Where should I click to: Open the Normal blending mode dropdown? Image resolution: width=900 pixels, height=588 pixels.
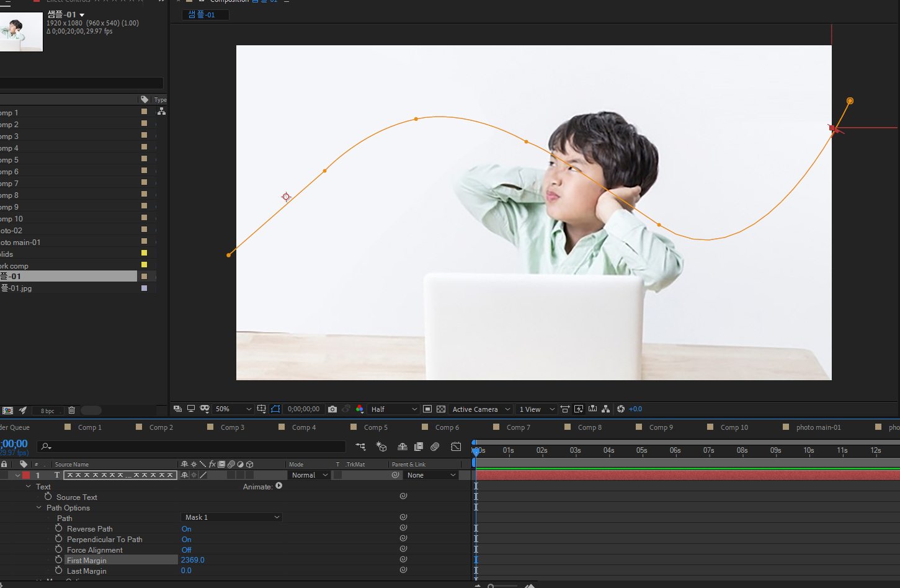click(310, 475)
